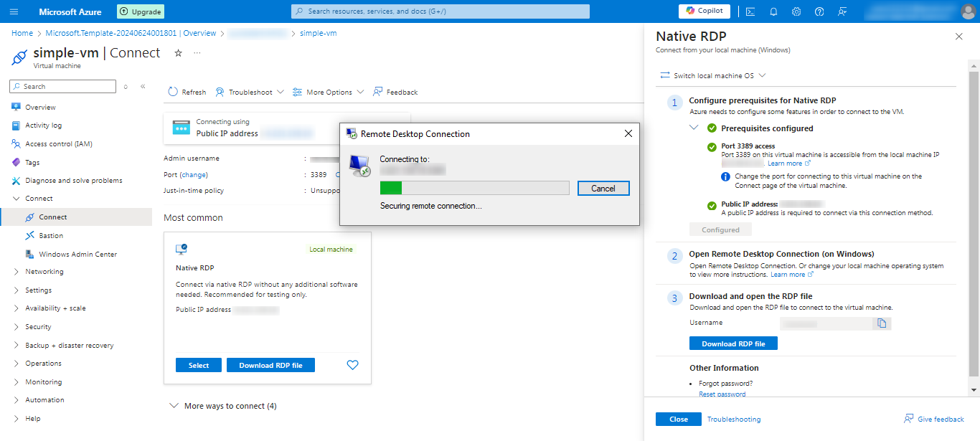Image resolution: width=980 pixels, height=441 pixels.
Task: Open the Bastion menu item
Action: pyautogui.click(x=51, y=235)
